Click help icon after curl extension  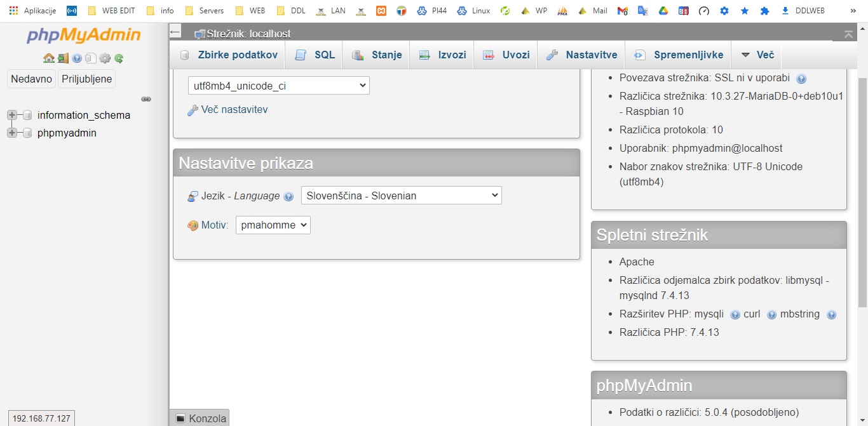click(x=771, y=315)
